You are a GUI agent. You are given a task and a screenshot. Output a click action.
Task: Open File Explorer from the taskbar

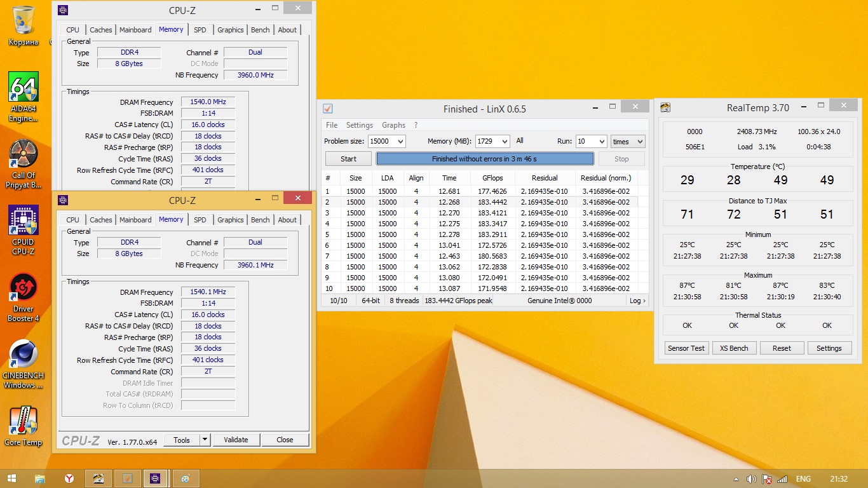point(39,478)
